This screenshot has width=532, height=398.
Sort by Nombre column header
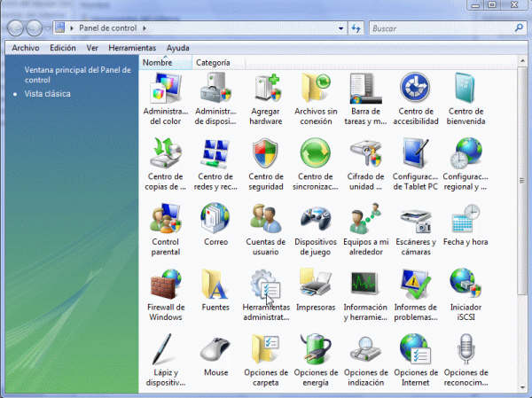coord(165,62)
